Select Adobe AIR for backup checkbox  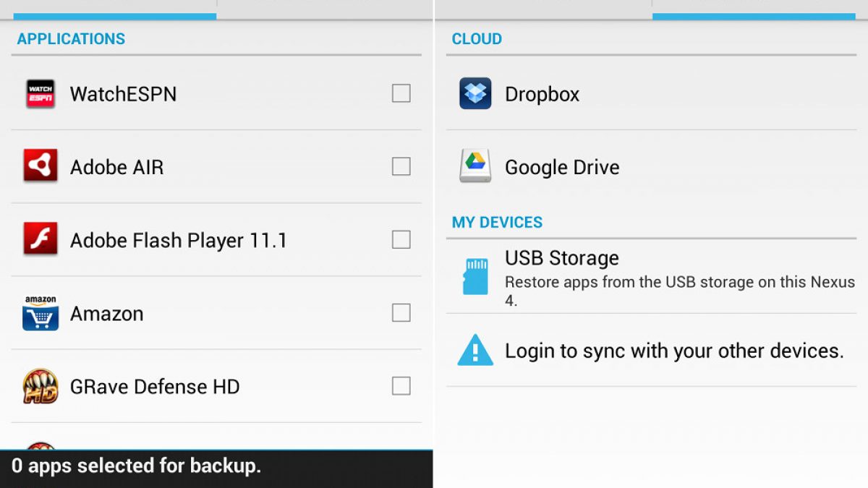coord(401,166)
